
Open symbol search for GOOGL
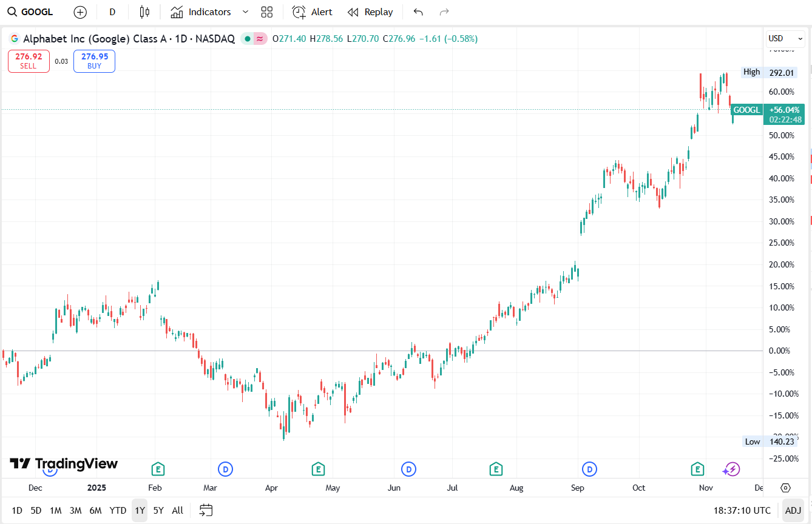pyautogui.click(x=30, y=12)
